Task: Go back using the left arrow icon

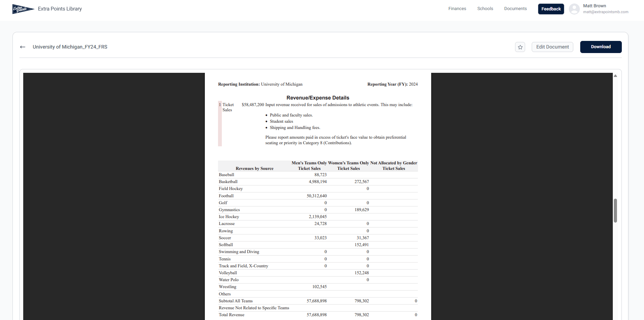Action: 23,47
